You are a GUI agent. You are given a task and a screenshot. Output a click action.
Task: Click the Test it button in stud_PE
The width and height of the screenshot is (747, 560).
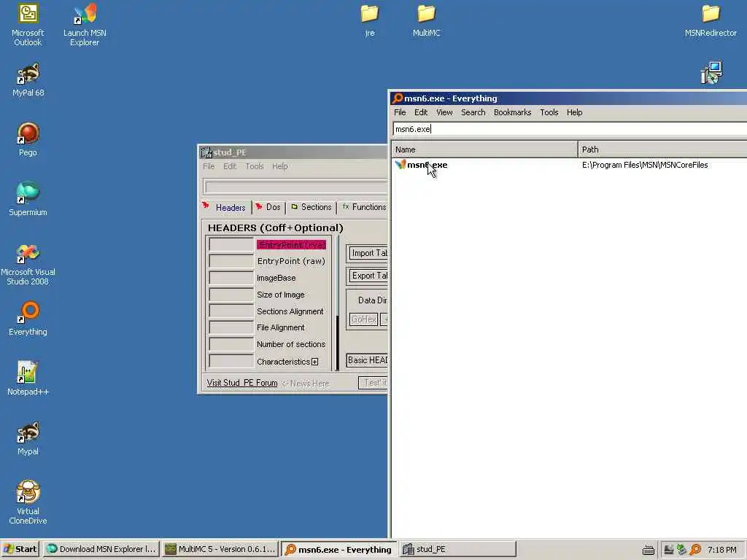pos(373,382)
